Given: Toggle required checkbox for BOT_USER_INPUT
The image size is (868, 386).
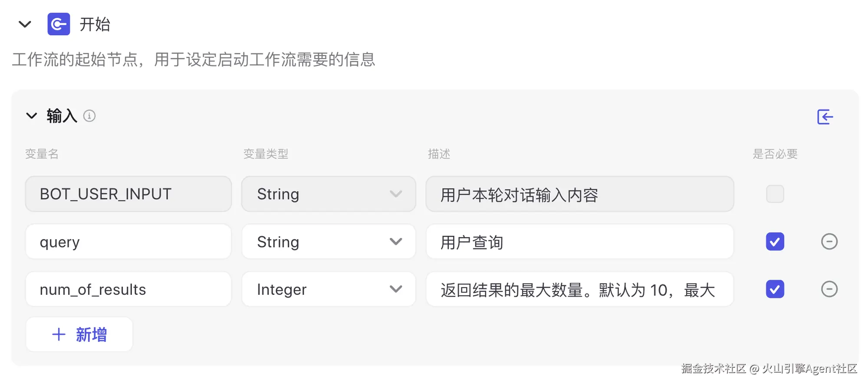Looking at the screenshot, I should click(x=775, y=194).
